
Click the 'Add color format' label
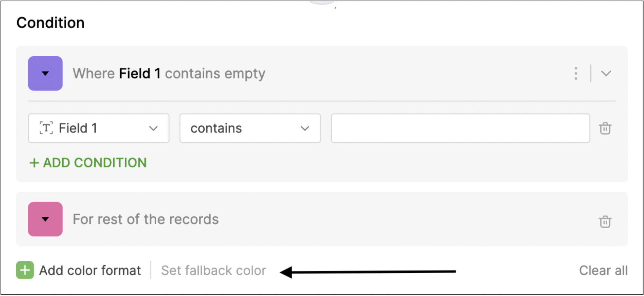coord(90,270)
